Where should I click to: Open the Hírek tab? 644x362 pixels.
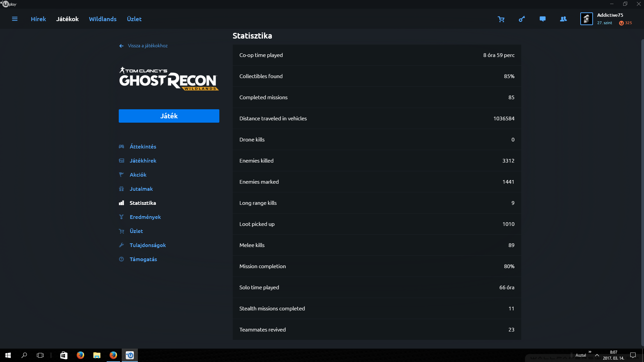38,19
